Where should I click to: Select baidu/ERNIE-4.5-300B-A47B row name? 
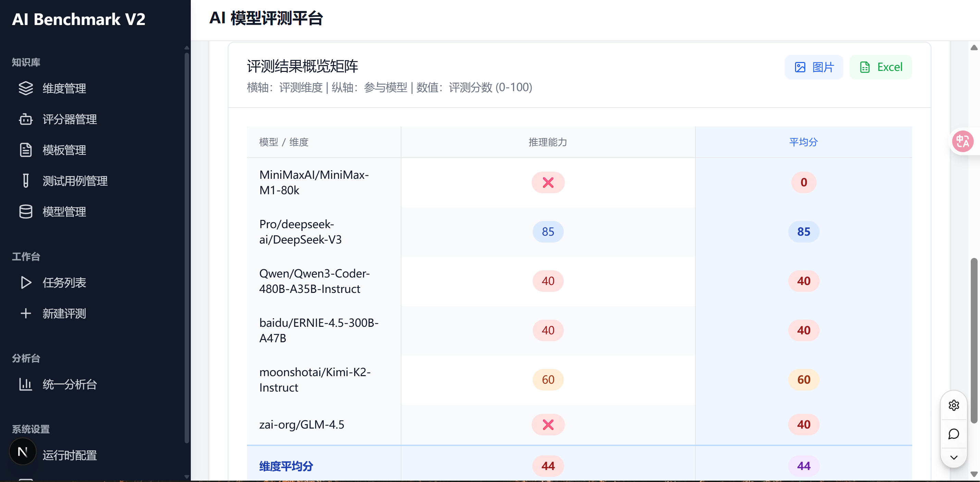point(319,330)
